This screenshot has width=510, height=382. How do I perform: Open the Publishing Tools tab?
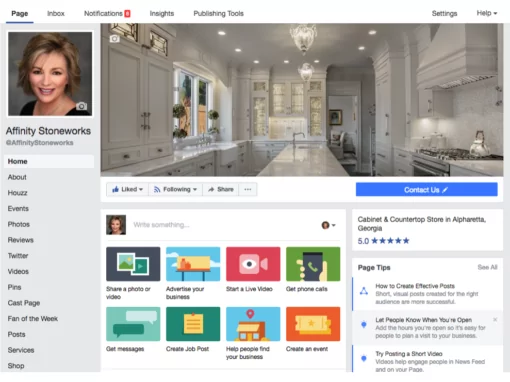[x=218, y=13]
